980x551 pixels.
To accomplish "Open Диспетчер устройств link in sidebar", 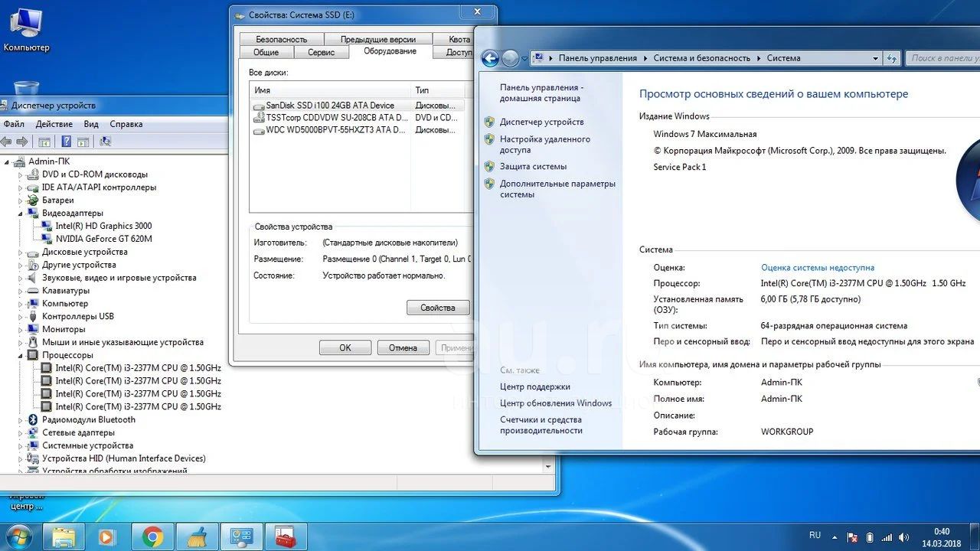I will pyautogui.click(x=541, y=122).
